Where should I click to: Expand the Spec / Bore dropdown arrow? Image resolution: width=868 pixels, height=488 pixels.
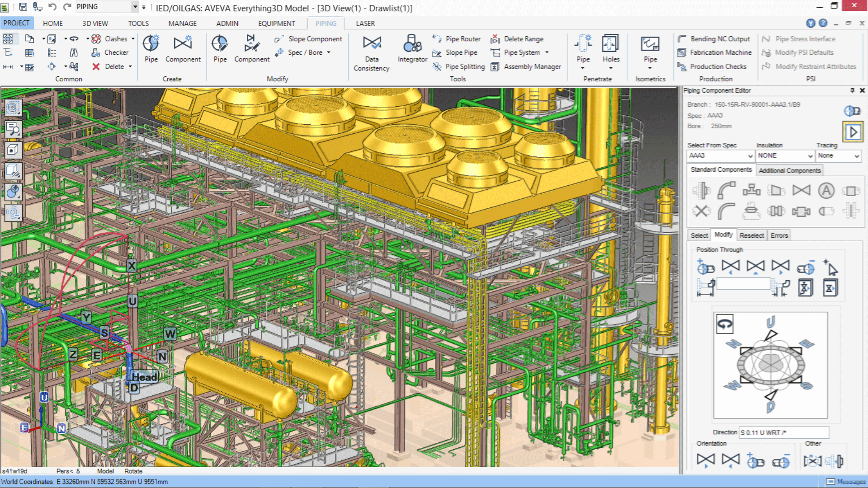coord(328,52)
